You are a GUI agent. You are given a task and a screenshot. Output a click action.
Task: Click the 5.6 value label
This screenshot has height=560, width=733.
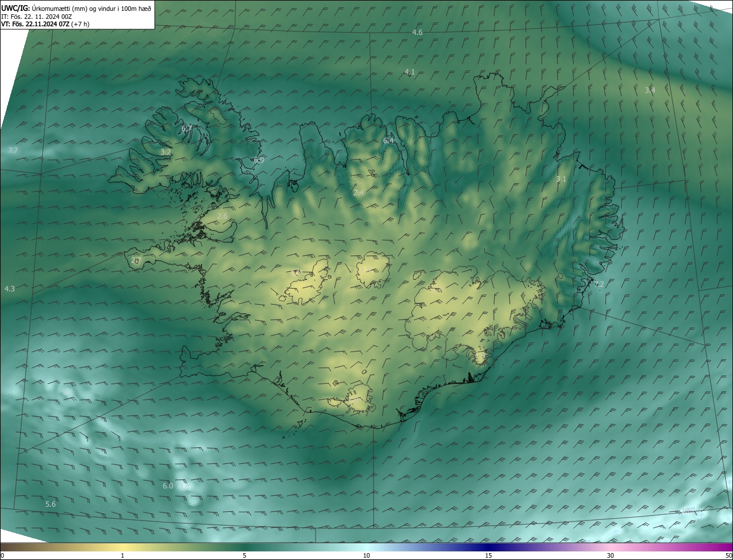(x=50, y=504)
